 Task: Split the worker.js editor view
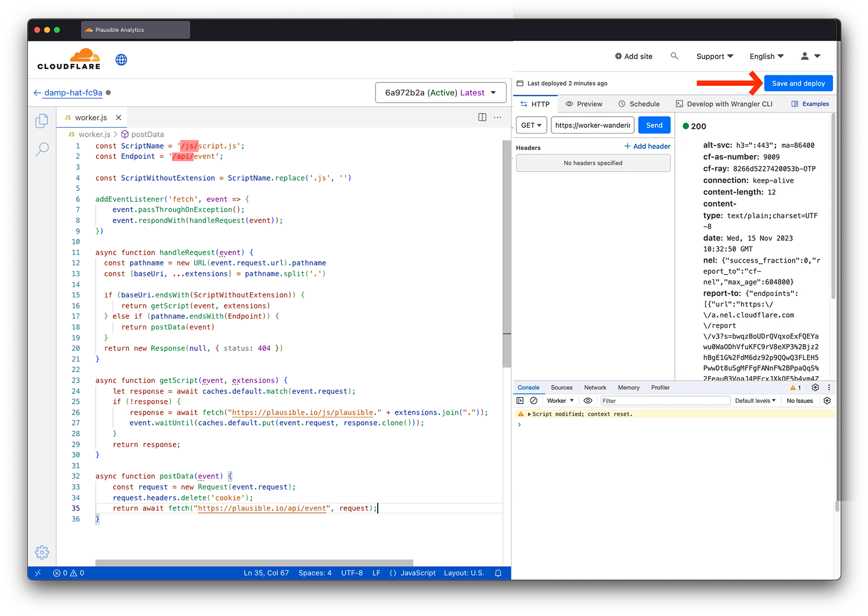click(482, 117)
